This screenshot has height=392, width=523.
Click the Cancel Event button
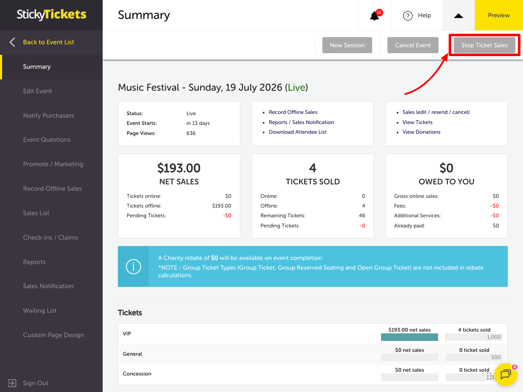[413, 45]
